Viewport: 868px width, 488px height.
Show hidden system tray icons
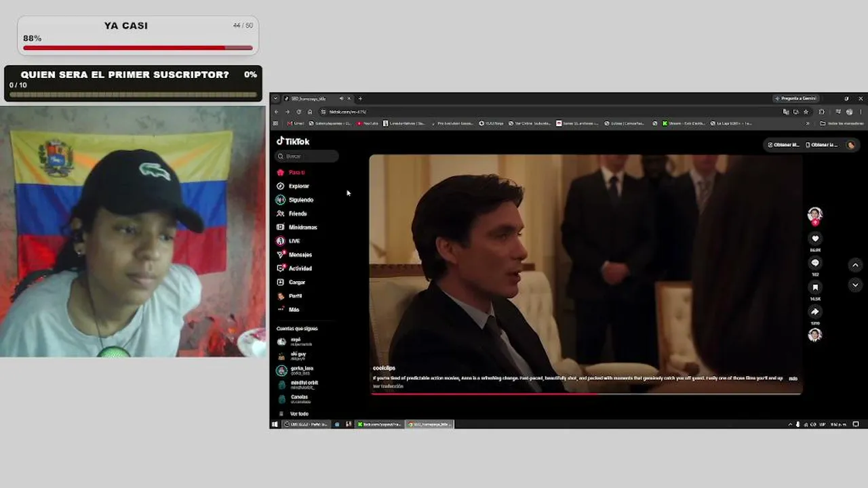(x=789, y=424)
